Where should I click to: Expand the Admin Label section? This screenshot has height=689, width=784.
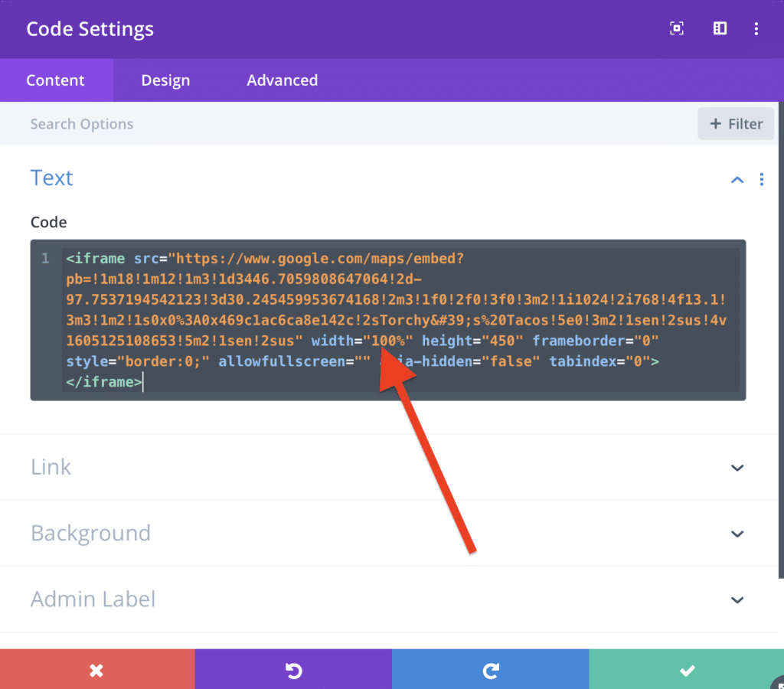[737, 599]
